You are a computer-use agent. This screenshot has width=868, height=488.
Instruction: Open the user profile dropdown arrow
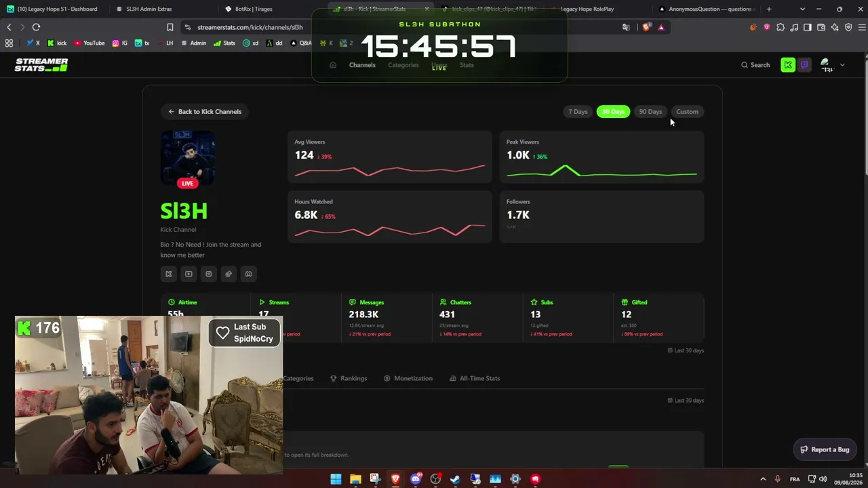(x=842, y=65)
